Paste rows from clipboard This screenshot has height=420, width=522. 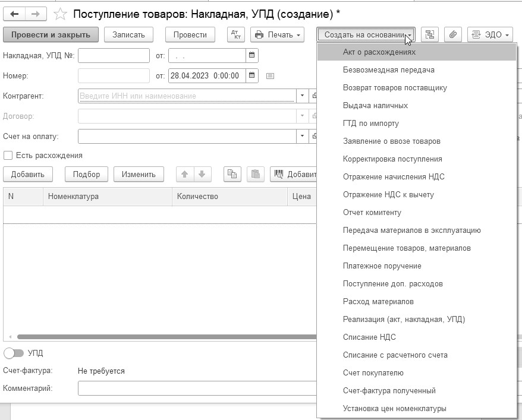pyautogui.click(x=255, y=174)
